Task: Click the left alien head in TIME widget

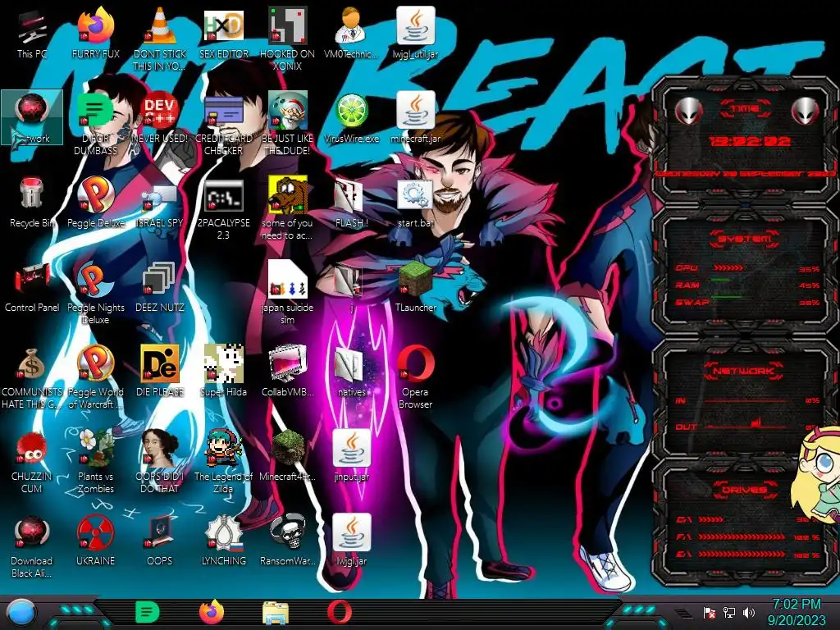Action: (688, 111)
